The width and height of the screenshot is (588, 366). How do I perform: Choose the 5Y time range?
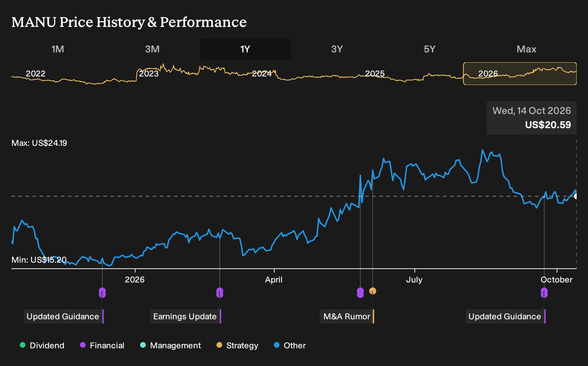(430, 49)
